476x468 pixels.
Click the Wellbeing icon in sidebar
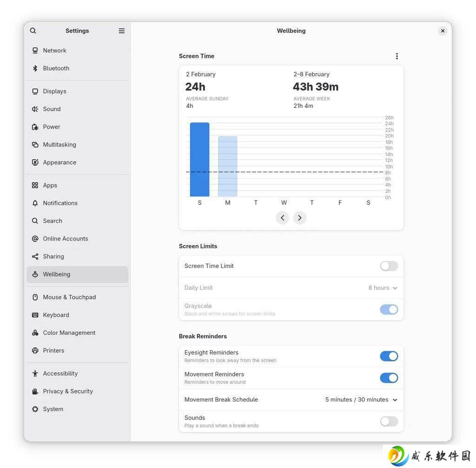tap(35, 274)
